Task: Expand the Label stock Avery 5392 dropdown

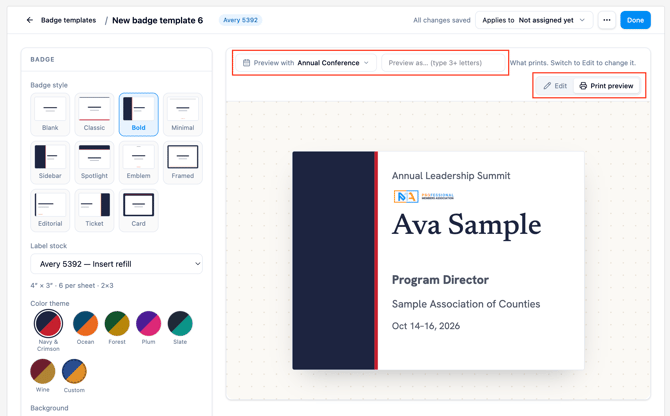Action: coord(116,264)
